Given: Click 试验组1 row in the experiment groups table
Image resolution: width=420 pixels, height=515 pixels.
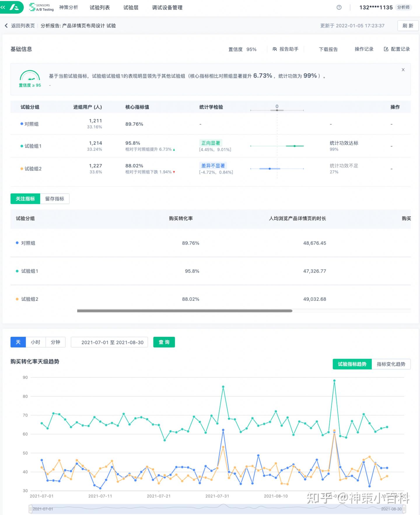Looking at the screenshot, I should (x=211, y=146).
